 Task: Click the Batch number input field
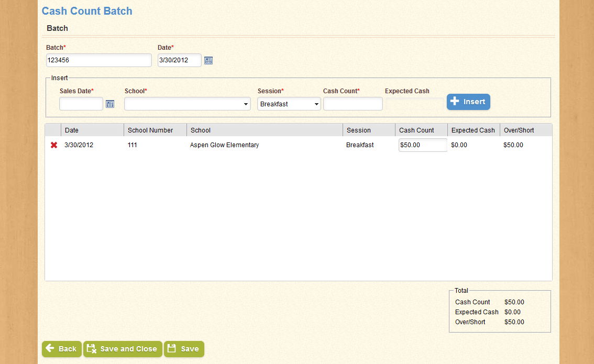[x=98, y=60]
